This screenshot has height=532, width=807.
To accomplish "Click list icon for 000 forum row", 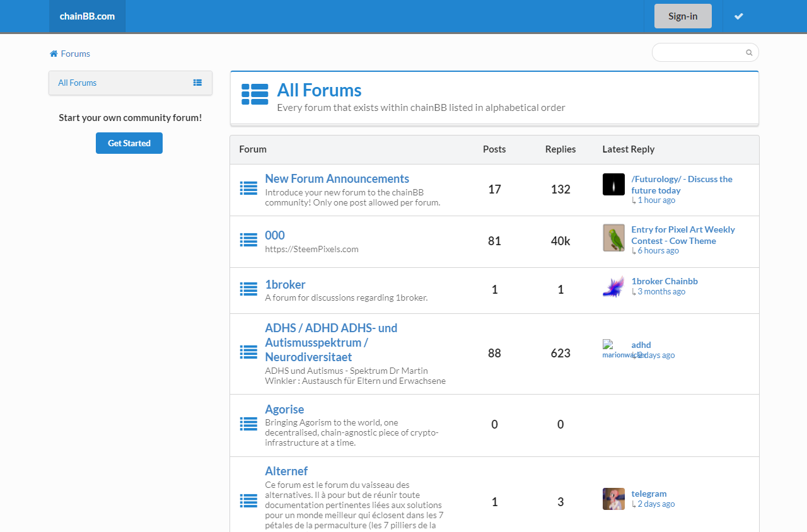I will click(x=249, y=240).
